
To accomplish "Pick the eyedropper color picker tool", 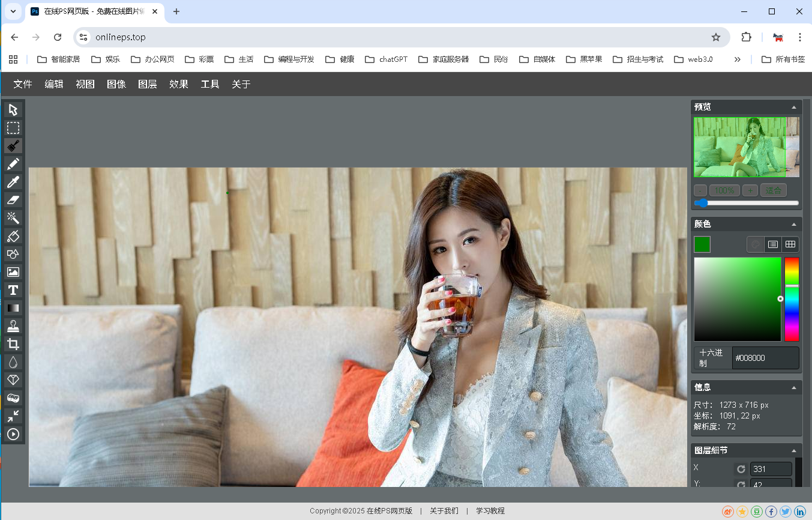I will point(13,182).
